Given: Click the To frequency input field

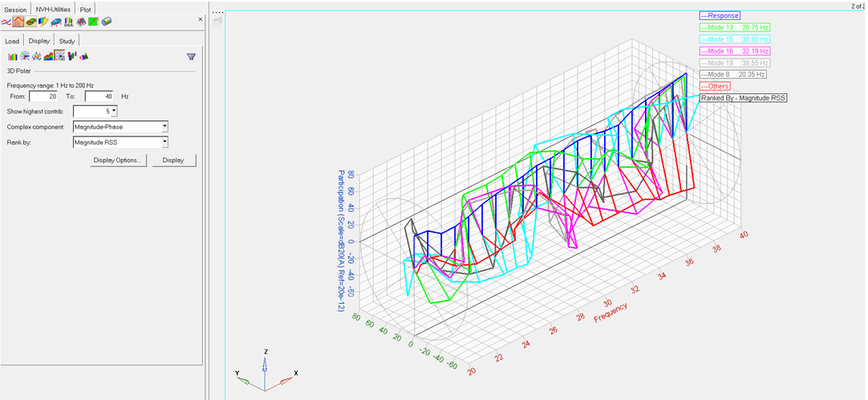Looking at the screenshot, I should point(99,96).
